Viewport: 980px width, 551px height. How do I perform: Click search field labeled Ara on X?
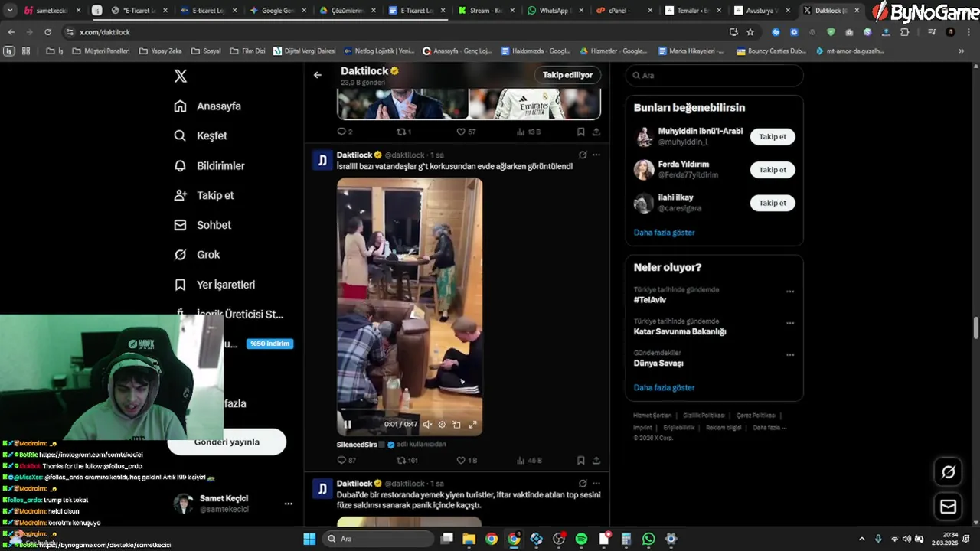714,76
